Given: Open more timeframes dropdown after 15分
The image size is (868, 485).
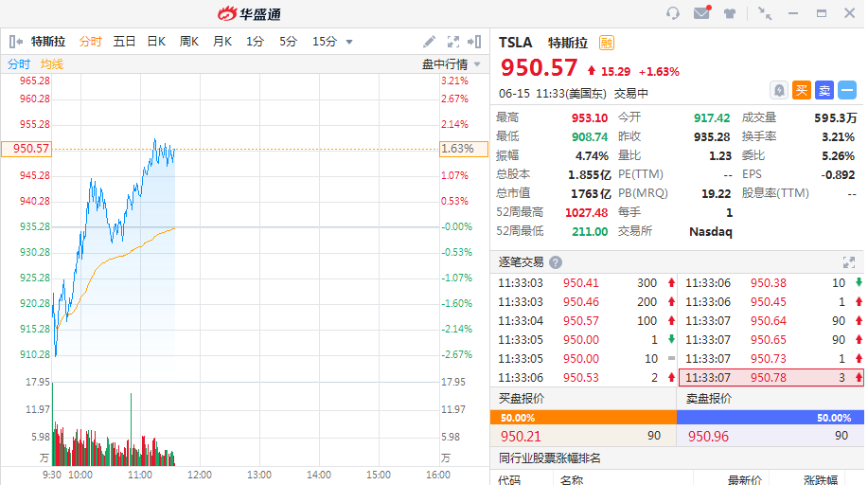Looking at the screenshot, I should (x=349, y=42).
